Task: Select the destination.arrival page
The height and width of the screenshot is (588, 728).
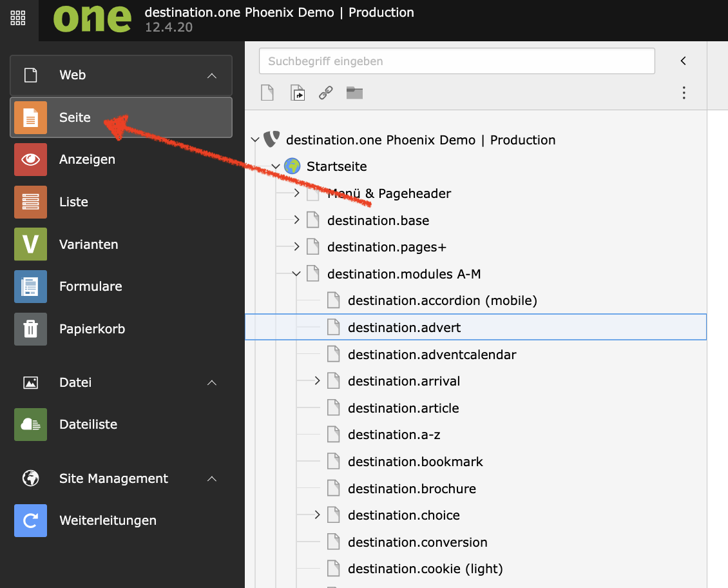Action: [x=404, y=381]
